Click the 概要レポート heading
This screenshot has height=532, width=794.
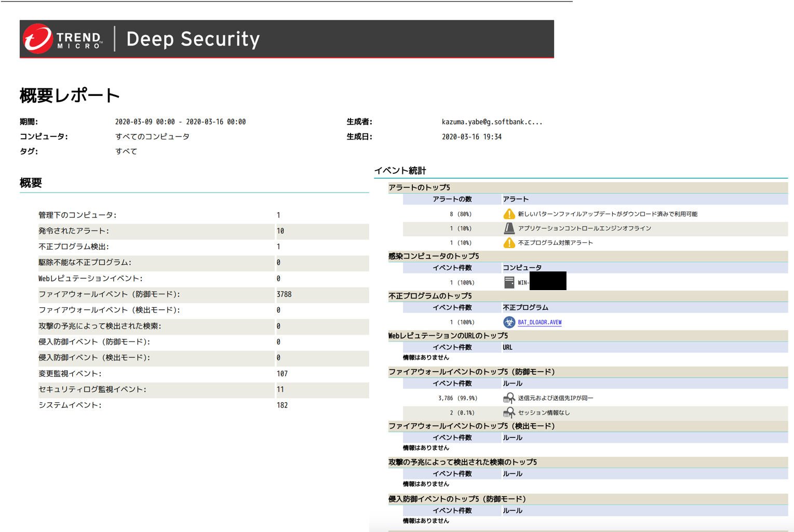pyautogui.click(x=70, y=96)
